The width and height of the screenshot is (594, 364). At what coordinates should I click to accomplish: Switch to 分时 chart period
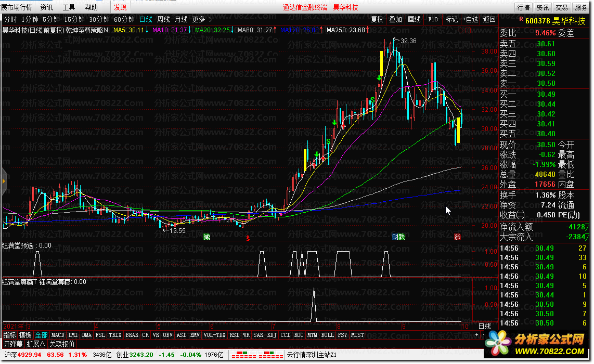(x=10, y=19)
